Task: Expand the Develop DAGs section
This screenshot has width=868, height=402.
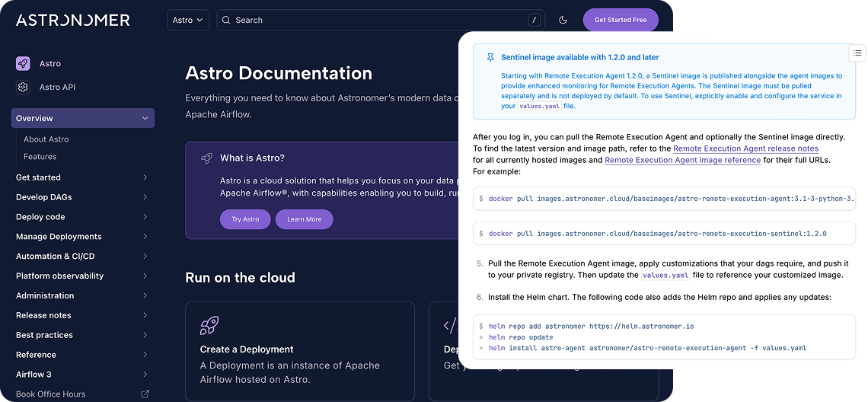Action: coord(145,197)
